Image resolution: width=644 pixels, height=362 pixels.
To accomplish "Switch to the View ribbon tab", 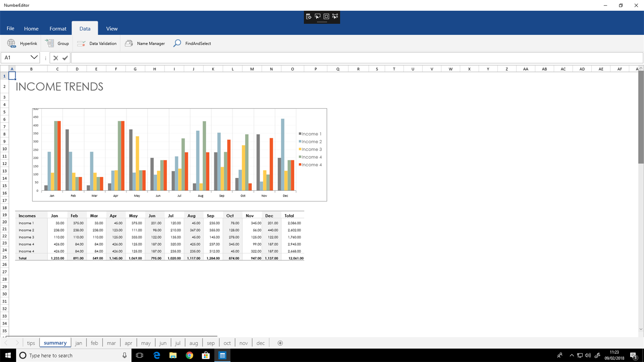I will pyautogui.click(x=112, y=29).
